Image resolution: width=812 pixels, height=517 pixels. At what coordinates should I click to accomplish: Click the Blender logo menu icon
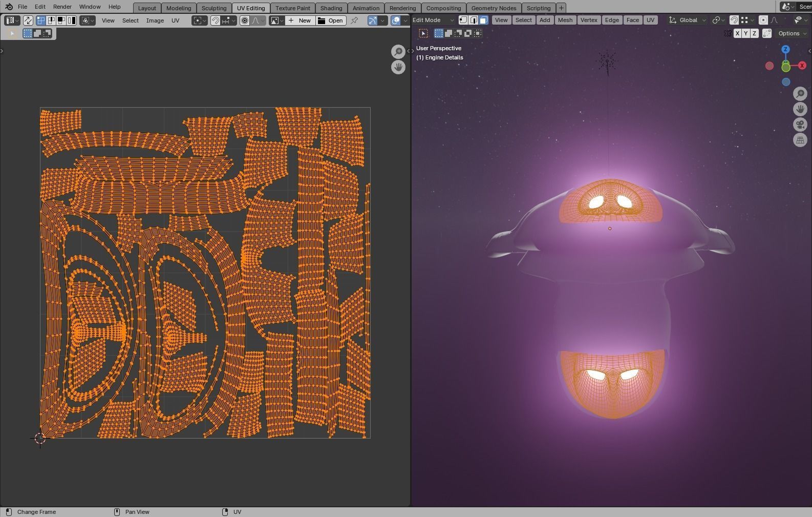pos(9,7)
